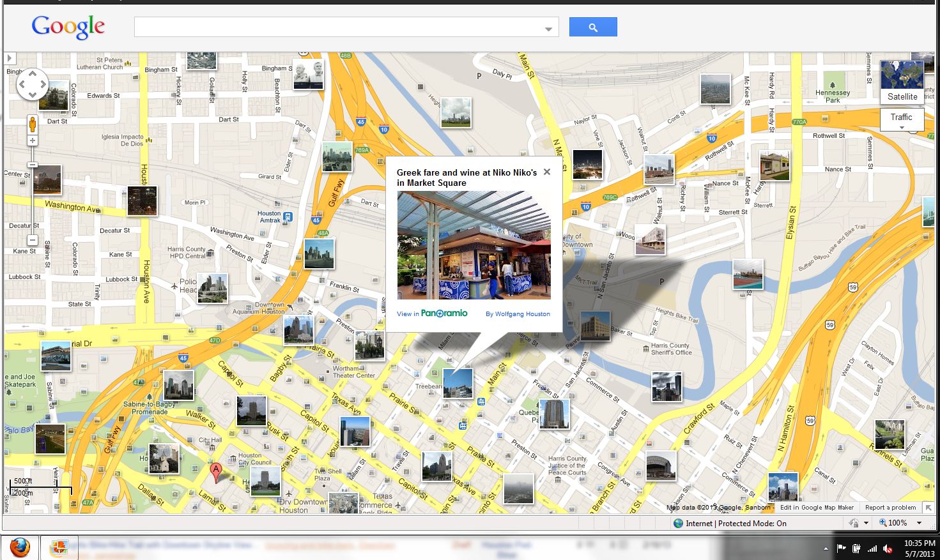Viewport: 940px width, 560px height.
Task: Click the zoom slider handle
Action: tap(33, 165)
